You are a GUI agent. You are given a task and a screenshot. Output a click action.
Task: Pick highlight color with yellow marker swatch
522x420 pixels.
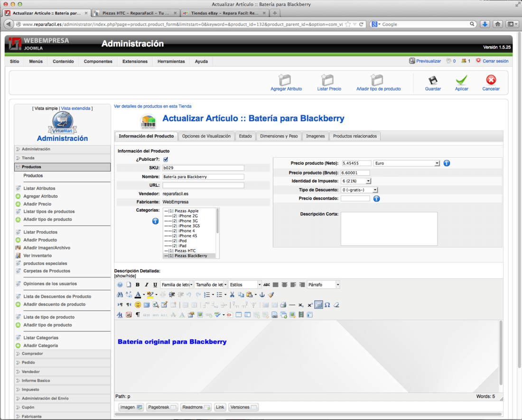tap(150, 295)
